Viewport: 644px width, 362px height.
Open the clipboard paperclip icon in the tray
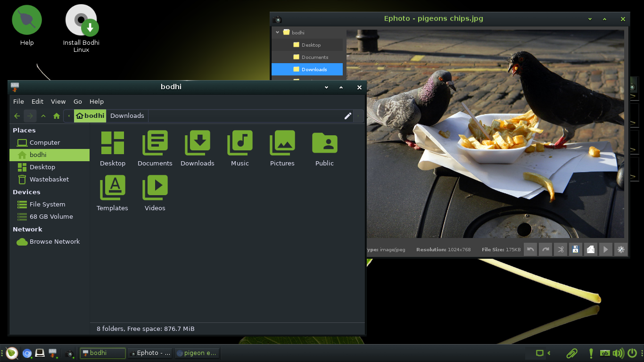[x=572, y=353]
